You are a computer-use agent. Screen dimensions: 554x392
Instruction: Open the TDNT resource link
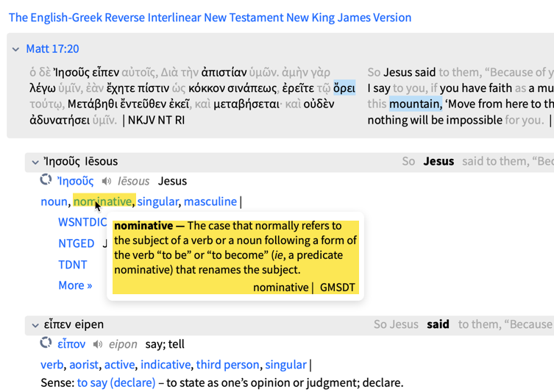(x=73, y=265)
